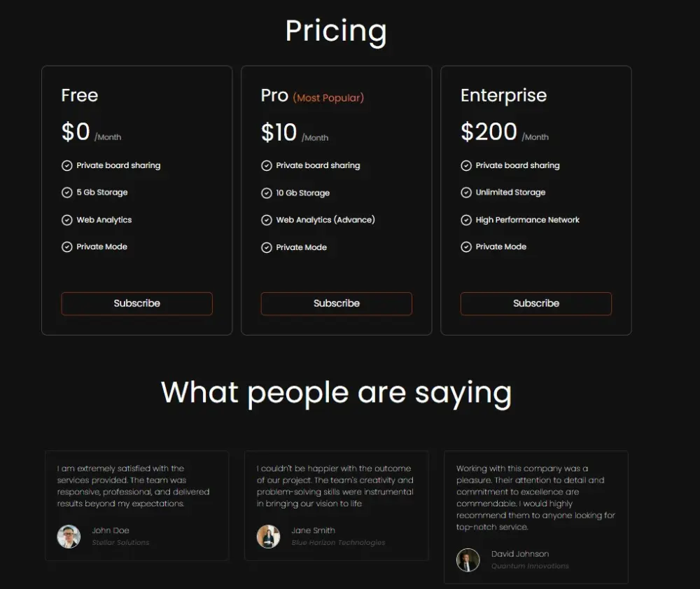
Task: Click checkmark icon beside 10 Gb Storage
Action: point(267,193)
